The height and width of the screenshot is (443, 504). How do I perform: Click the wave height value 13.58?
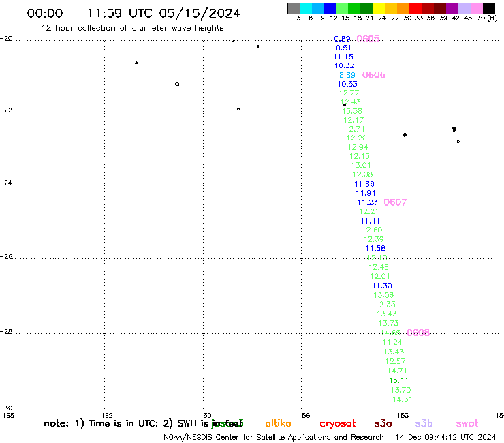pyautogui.click(x=383, y=295)
